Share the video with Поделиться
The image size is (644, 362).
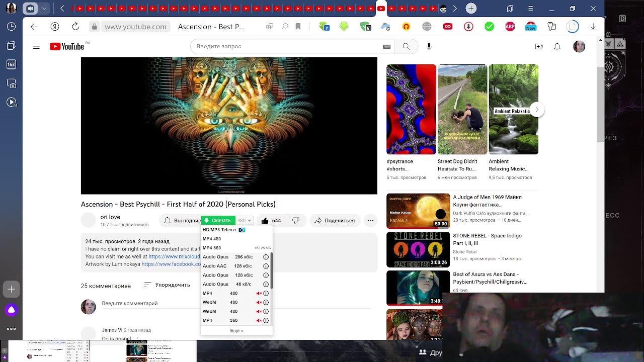coord(335,220)
